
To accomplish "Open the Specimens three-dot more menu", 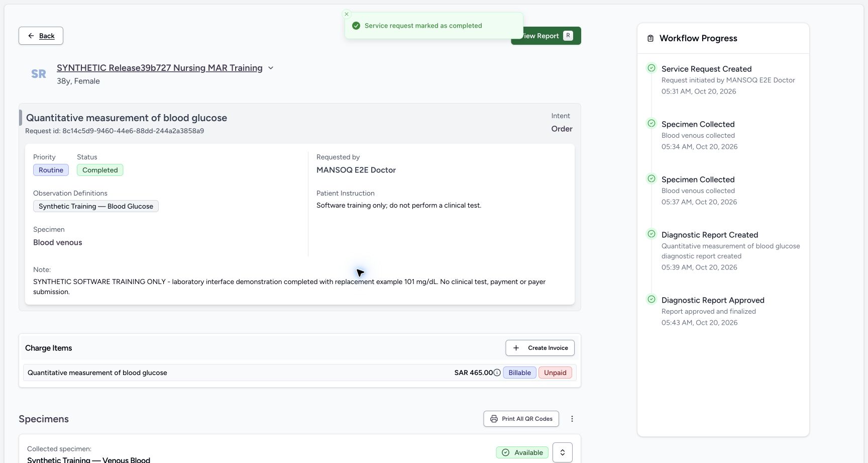I will pyautogui.click(x=572, y=419).
